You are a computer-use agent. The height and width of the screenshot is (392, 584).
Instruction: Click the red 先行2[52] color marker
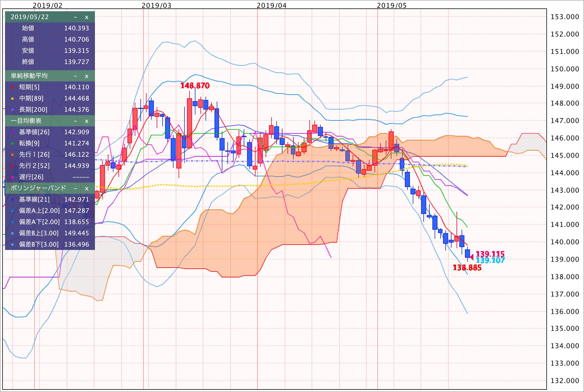12,166
